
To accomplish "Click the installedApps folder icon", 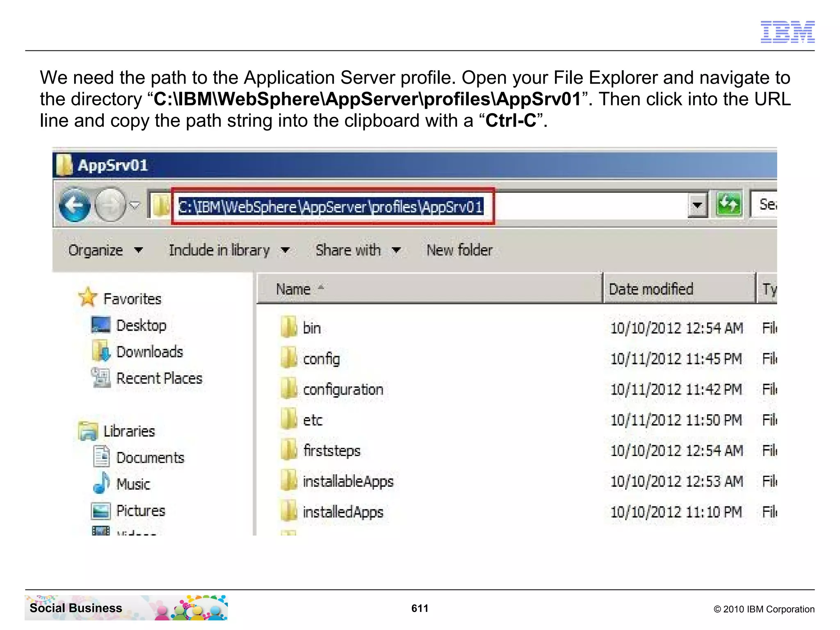I will click(x=289, y=511).
